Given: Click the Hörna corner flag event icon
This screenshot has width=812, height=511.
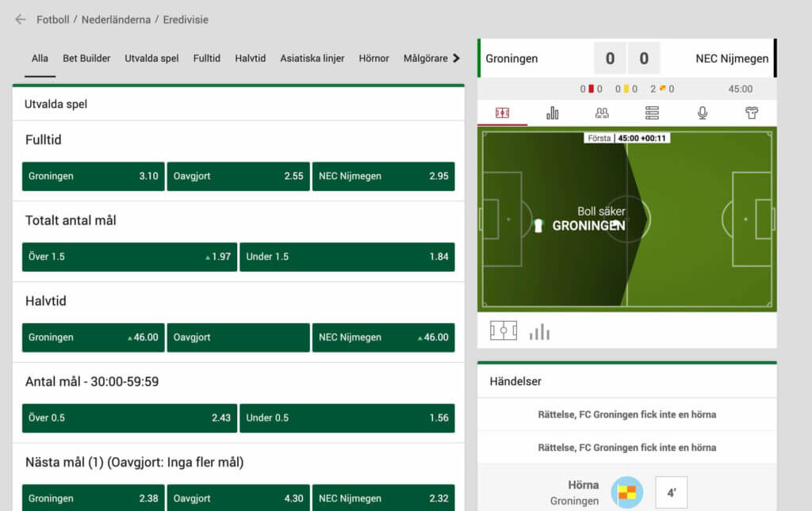Looking at the screenshot, I should pyautogui.click(x=627, y=492).
